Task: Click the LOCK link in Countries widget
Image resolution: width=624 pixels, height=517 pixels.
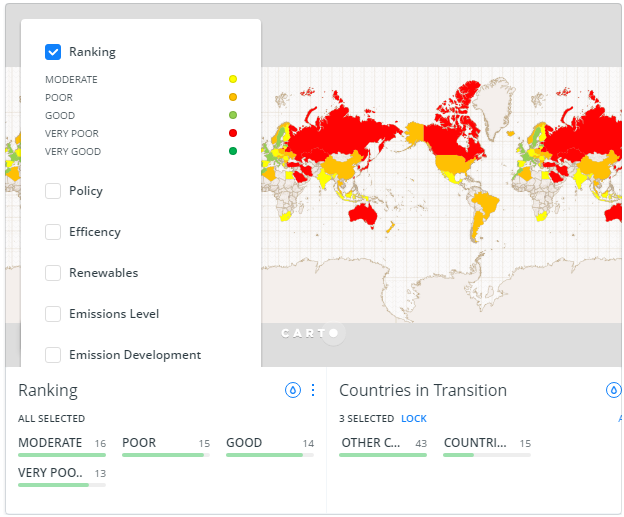Action: (413, 419)
